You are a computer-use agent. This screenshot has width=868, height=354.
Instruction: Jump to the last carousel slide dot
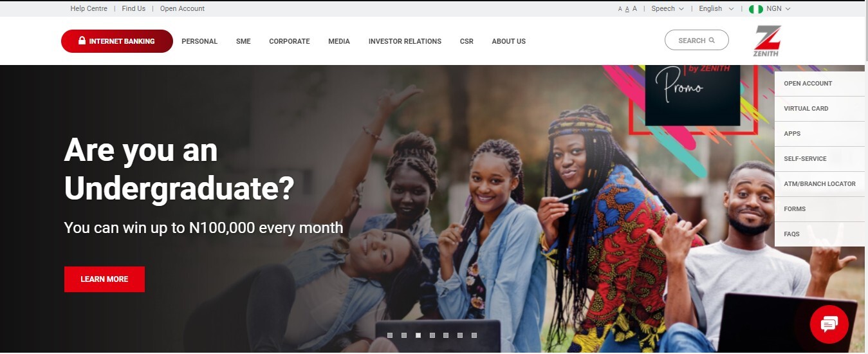pos(474,335)
